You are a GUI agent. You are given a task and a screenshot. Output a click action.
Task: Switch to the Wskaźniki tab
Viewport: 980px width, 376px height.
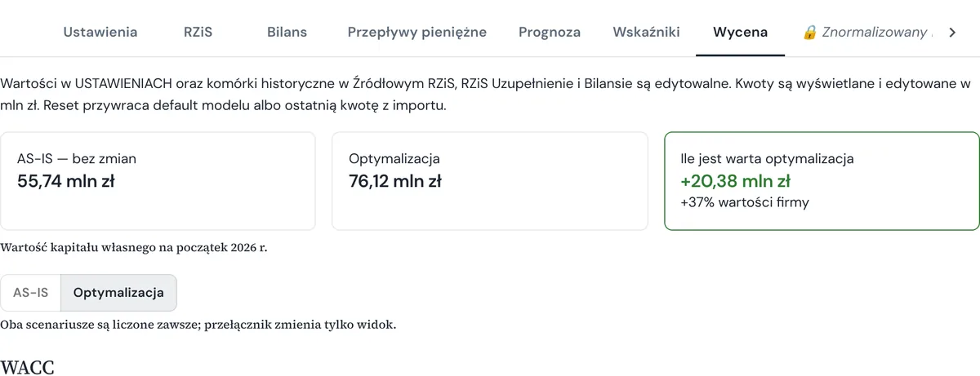[x=646, y=33]
